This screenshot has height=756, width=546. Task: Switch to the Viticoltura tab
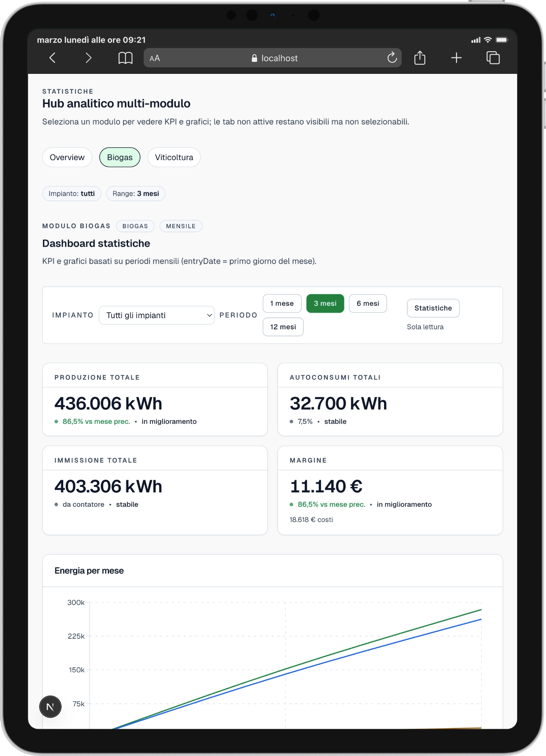pos(174,157)
